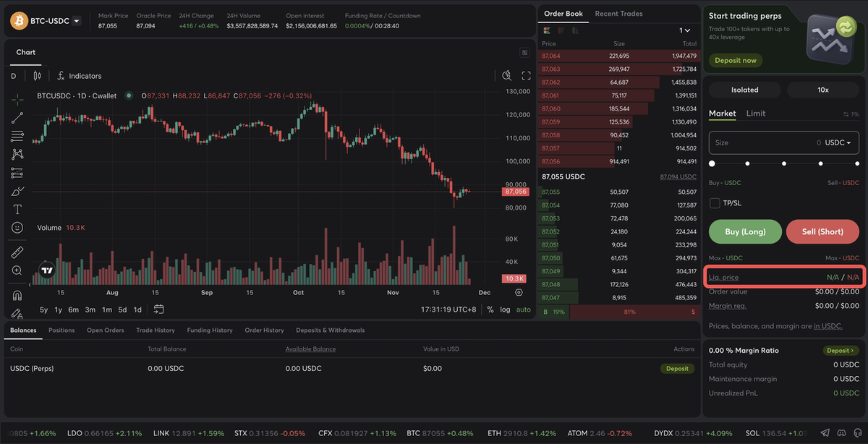The image size is (868, 444).
Task: Set the 5y chart range
Action: (44, 309)
